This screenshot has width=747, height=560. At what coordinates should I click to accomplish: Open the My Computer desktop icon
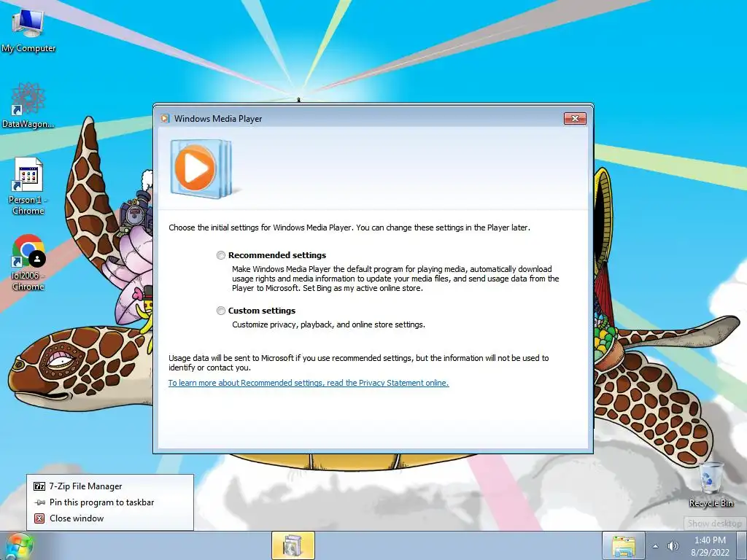pyautogui.click(x=28, y=30)
